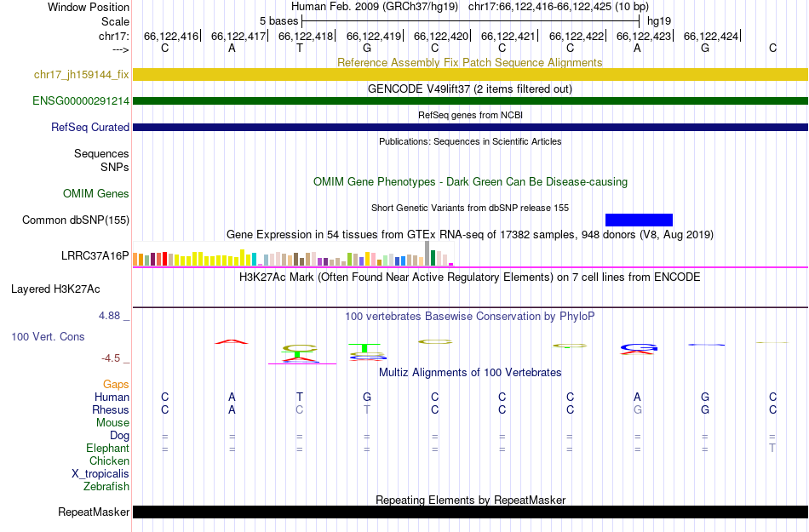809x532 pixels.
Task: Click the Chicken species row label
Action: [109, 460]
